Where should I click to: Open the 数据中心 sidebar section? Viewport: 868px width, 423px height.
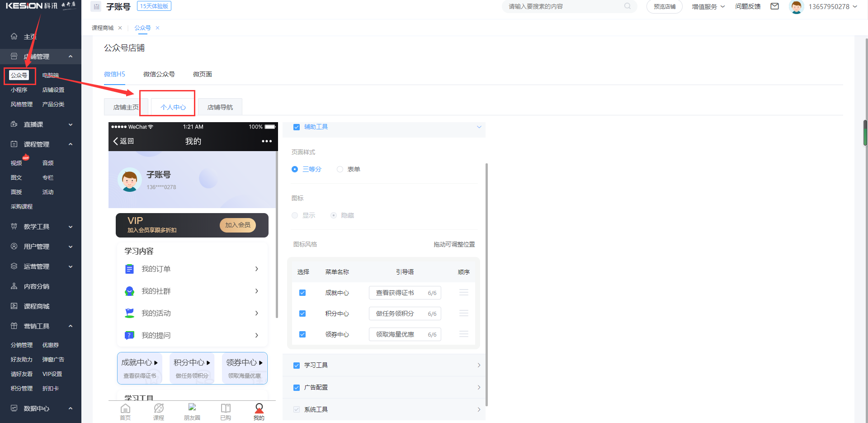[14, 408]
